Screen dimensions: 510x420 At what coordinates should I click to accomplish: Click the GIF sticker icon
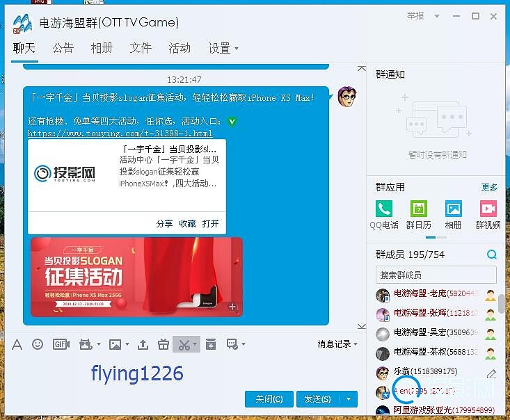[61, 344]
